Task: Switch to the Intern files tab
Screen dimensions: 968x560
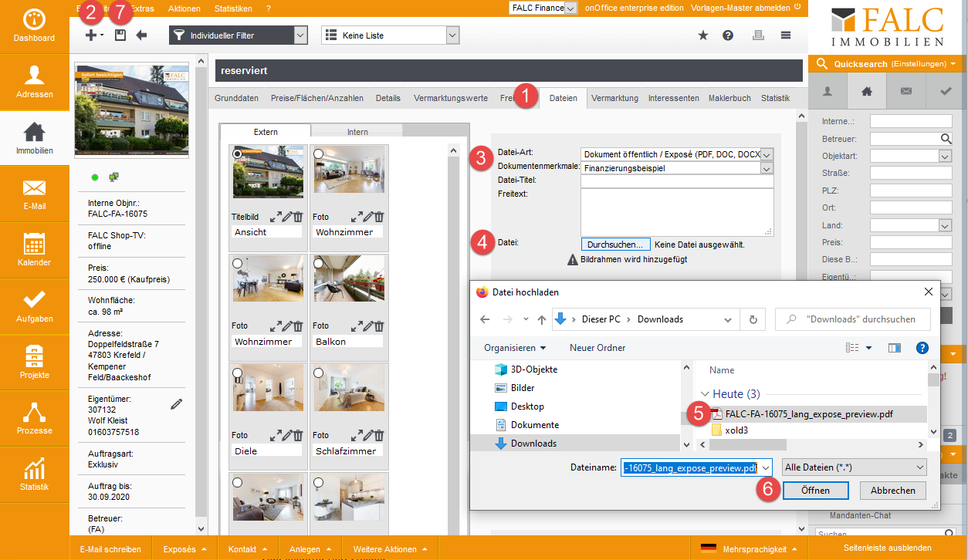Action: [x=357, y=132]
